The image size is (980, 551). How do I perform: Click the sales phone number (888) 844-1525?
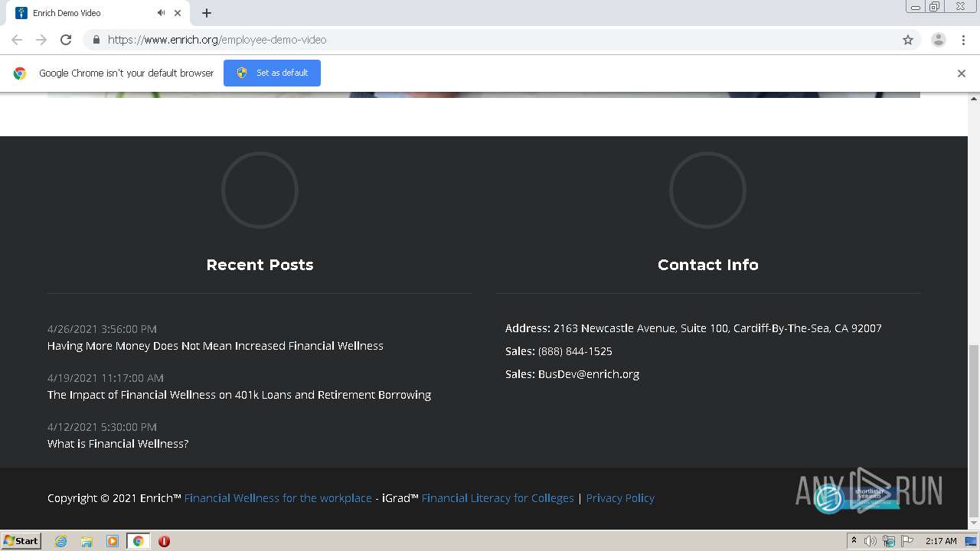pyautogui.click(x=575, y=351)
